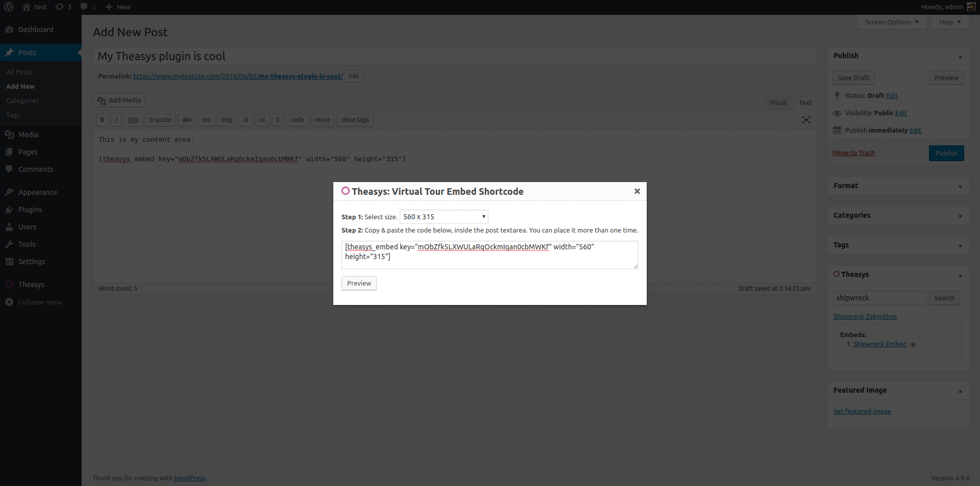Click the Settings sidebar icon
This screenshot has height=486, width=980.
pyautogui.click(x=9, y=262)
